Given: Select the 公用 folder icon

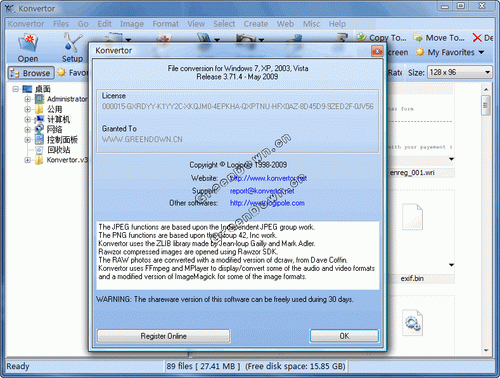Looking at the screenshot, I should coord(39,109).
